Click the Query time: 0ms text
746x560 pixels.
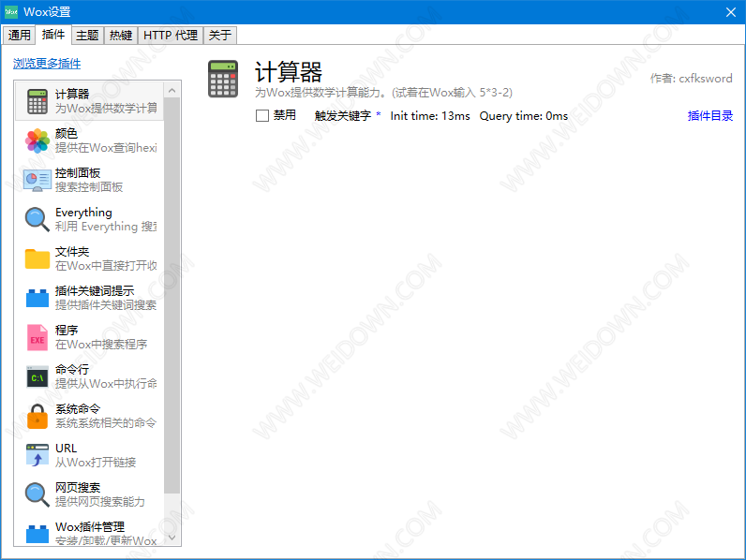[523, 116]
